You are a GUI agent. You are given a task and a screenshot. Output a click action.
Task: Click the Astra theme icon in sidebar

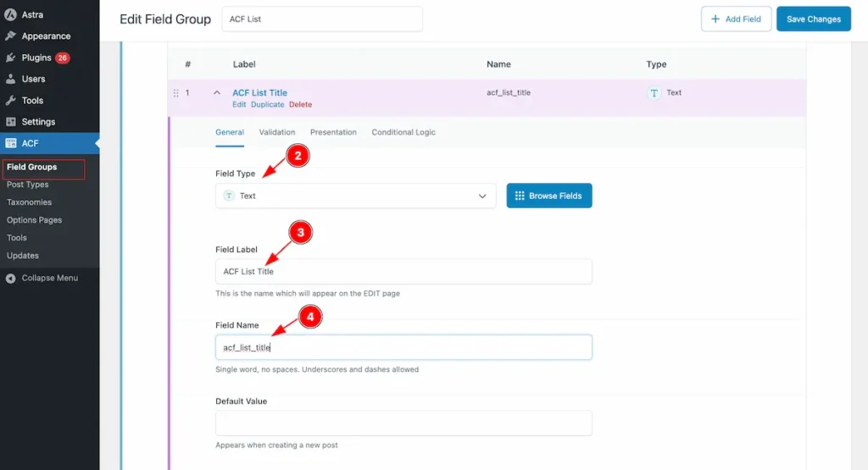pyautogui.click(x=10, y=15)
